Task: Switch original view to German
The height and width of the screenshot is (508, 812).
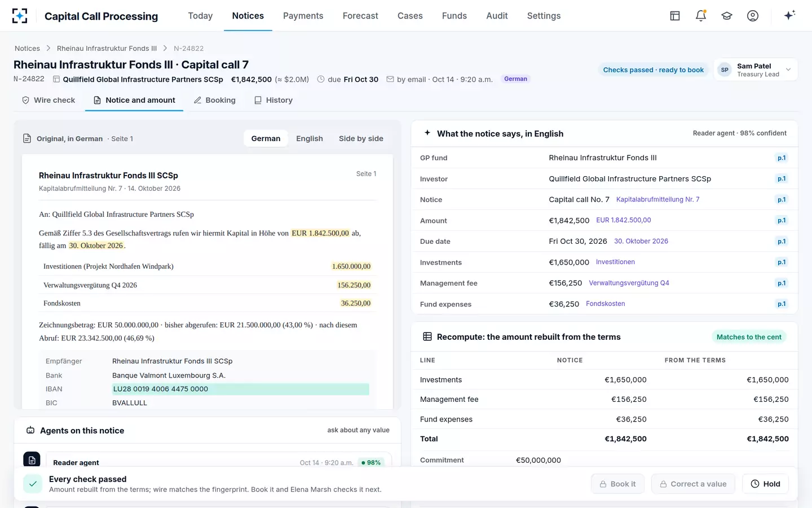Action: [266, 138]
